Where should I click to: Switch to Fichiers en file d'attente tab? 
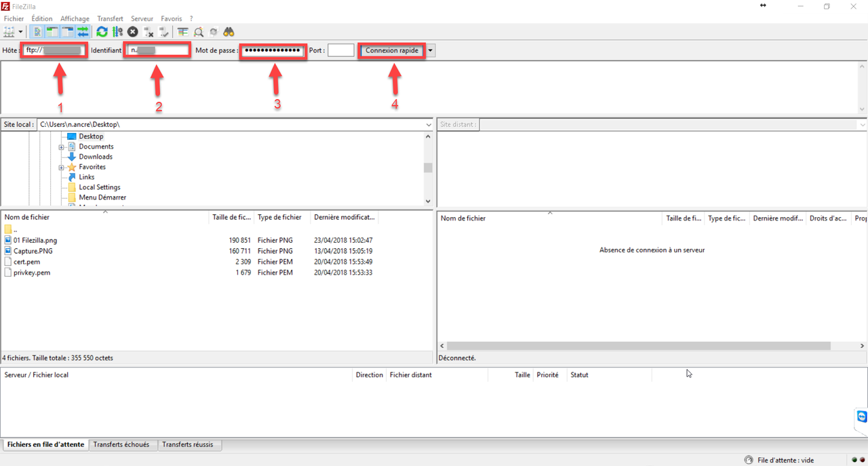(x=45, y=445)
